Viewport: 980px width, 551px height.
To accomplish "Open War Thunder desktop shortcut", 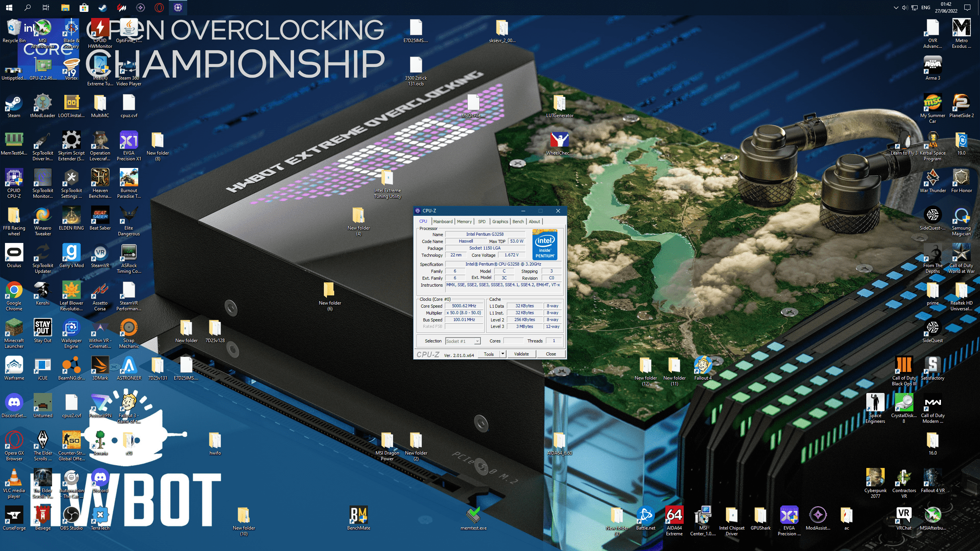I will click(x=933, y=181).
